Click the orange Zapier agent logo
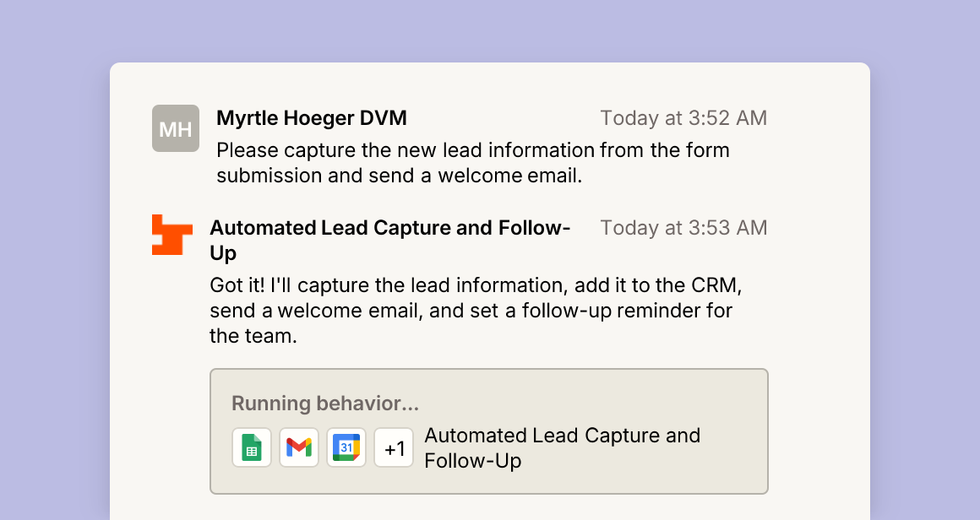980x520 pixels. tap(171, 235)
